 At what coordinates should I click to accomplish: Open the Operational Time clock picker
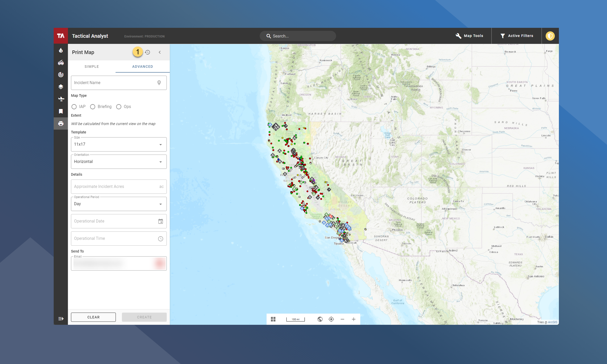[161, 239]
